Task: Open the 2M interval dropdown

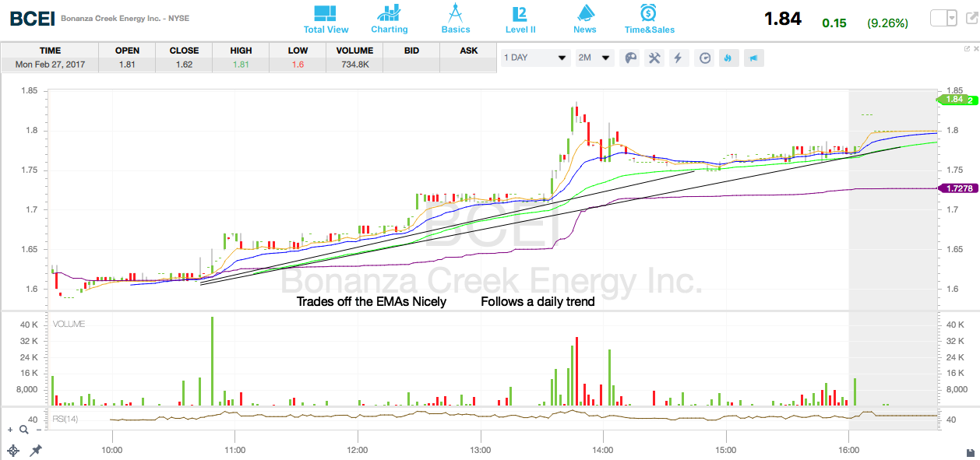Action: (x=595, y=58)
